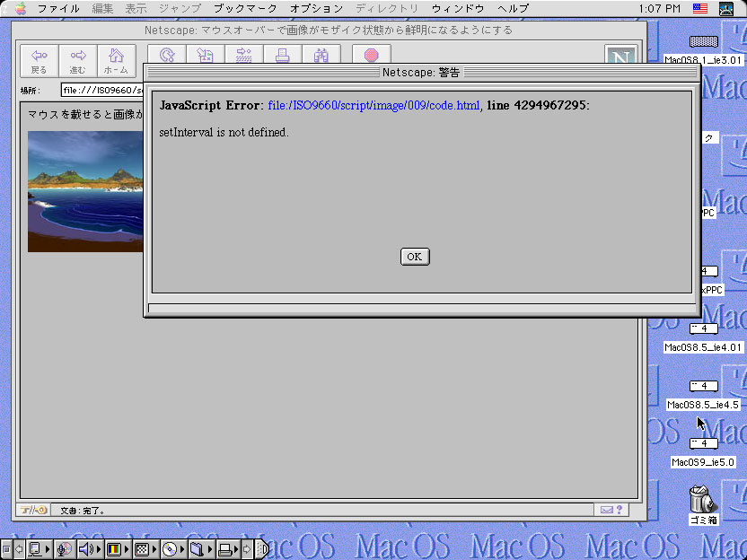Image resolution: width=747 pixels, height=560 pixels.
Task: Open the application switcher menu at top right
Action: (726, 8)
